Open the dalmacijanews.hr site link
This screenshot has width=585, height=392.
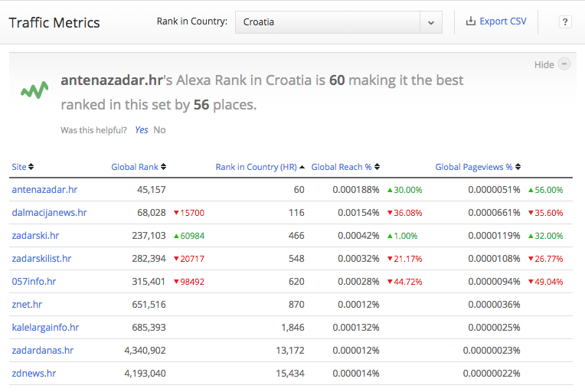point(49,212)
